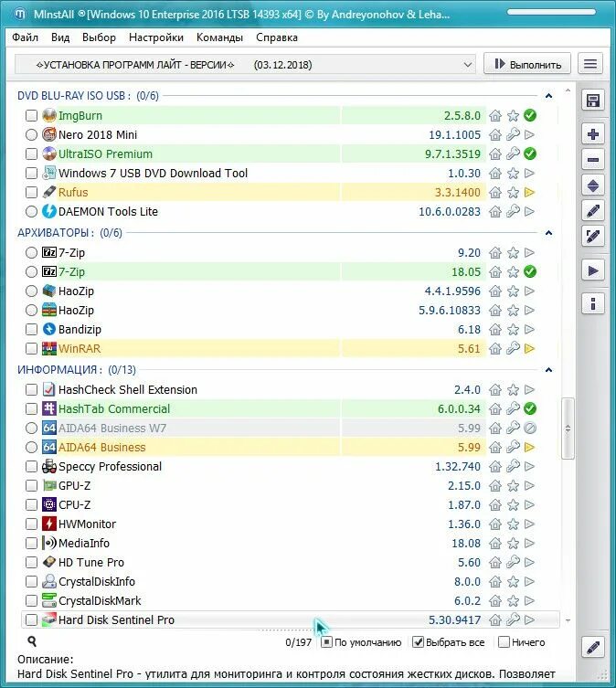This screenshot has width=616, height=688.
Task: Click star icon in GPU-Z row
Action: point(513,486)
